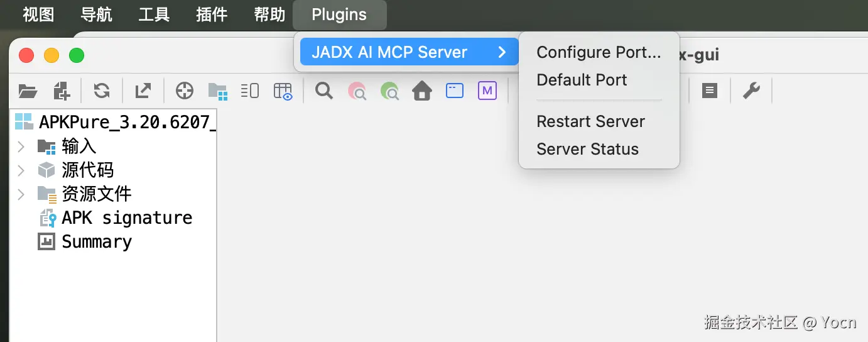This screenshot has width=868, height=342.
Task: Open text search magnifier icon
Action: (x=324, y=91)
